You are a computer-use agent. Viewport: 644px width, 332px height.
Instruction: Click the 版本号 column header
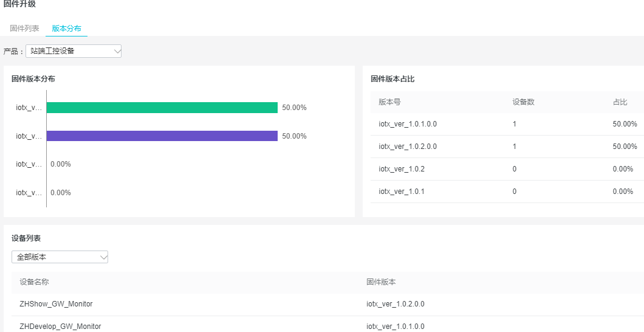(x=389, y=102)
